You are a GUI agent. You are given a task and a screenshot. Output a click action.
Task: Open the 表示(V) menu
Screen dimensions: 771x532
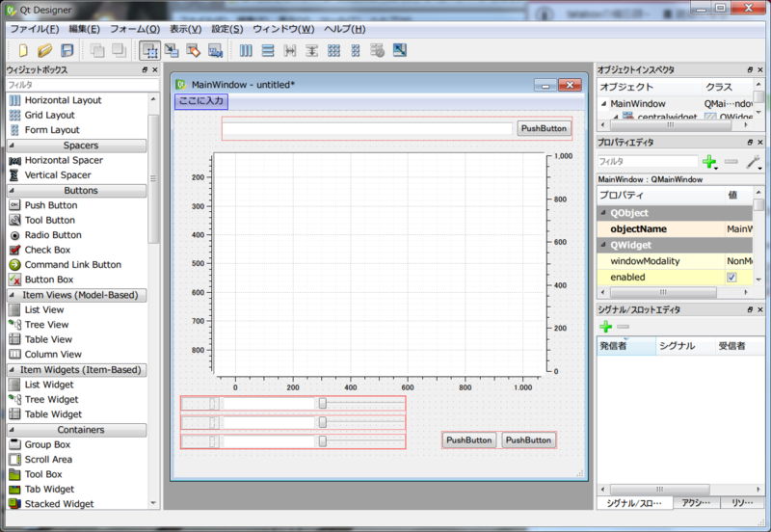[x=185, y=29]
